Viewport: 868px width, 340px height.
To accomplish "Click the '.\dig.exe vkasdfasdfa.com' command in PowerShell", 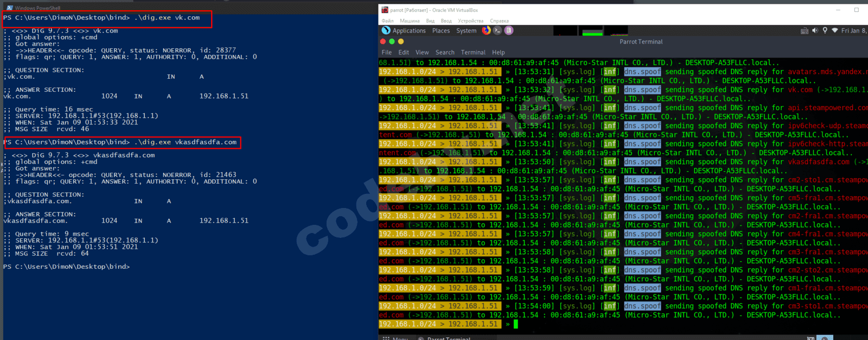I will coord(186,142).
